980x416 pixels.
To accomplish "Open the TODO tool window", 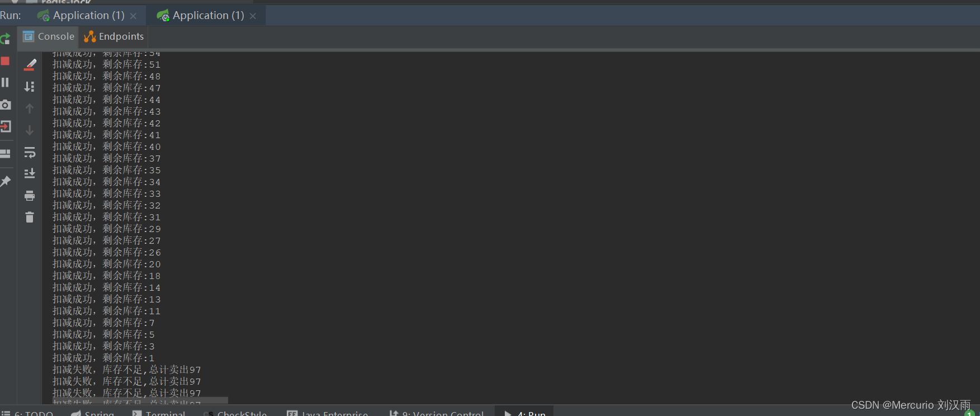I will (28, 413).
